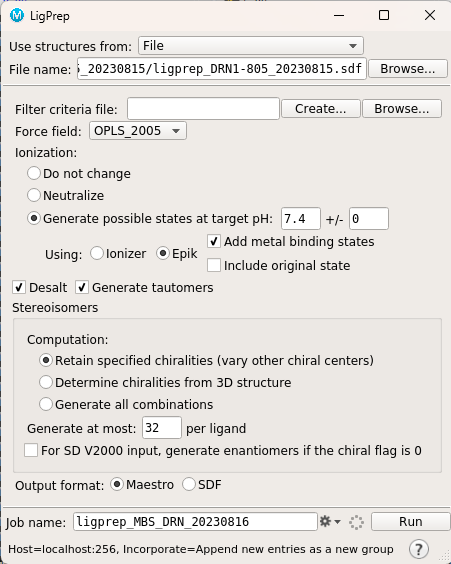Click the help question mark icon

point(419,549)
